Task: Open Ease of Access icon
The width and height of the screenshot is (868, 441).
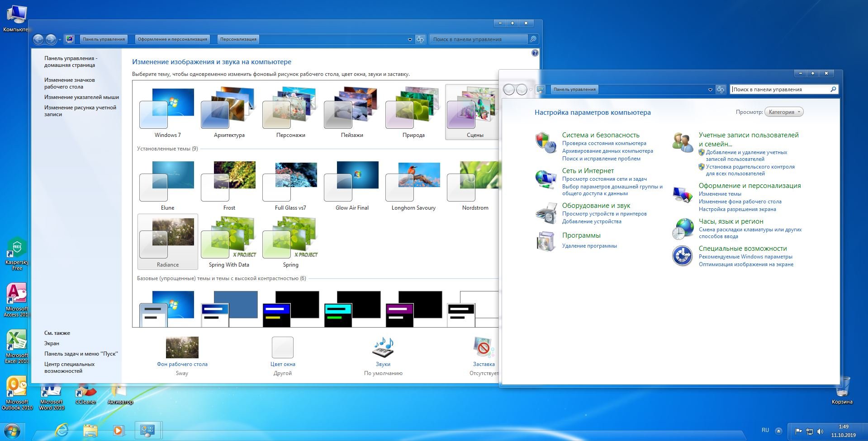Action: click(x=683, y=256)
